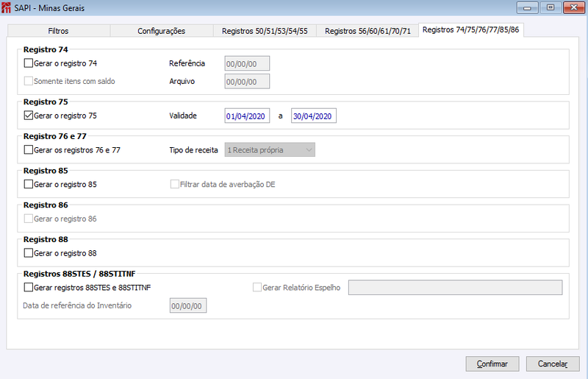Click the Registros 88STES / 88STITNF heading
Image resolution: width=588 pixels, height=379 pixels.
(x=79, y=274)
